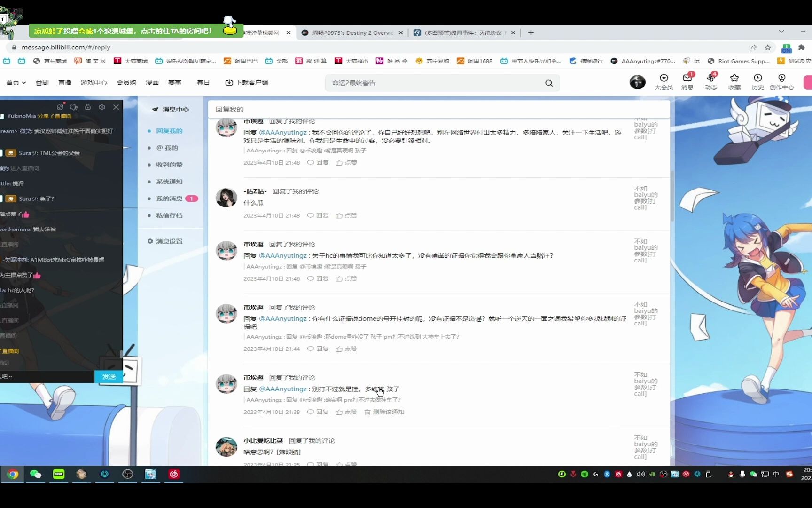
Task: Open 漫画 in navigation
Action: (x=152, y=83)
